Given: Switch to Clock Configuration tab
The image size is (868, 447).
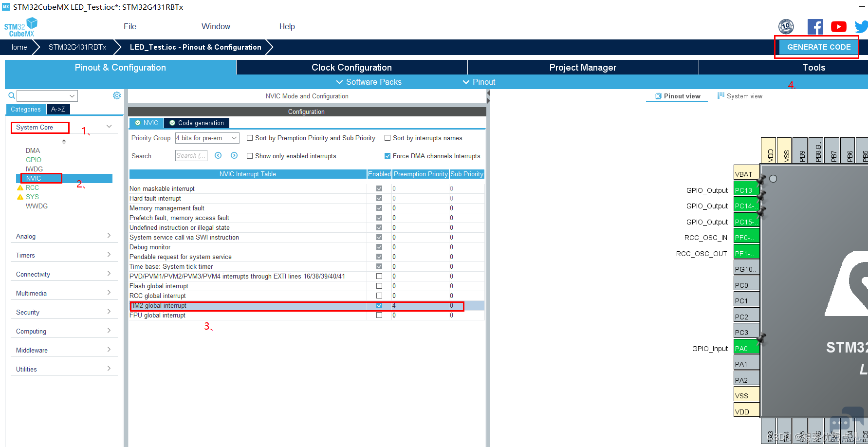Looking at the screenshot, I should (x=351, y=67).
